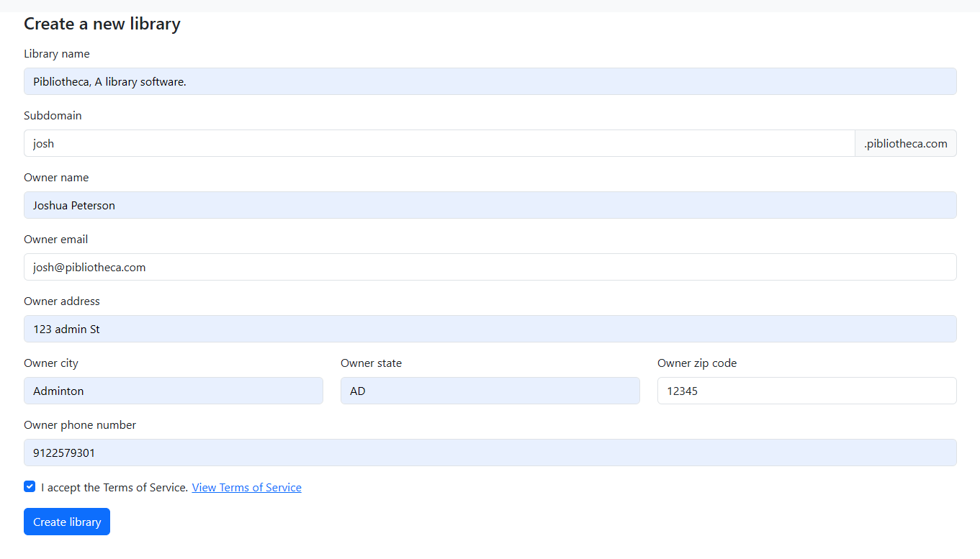980x559 pixels.
Task: Click the "Owner email" field label
Action: 55,239
